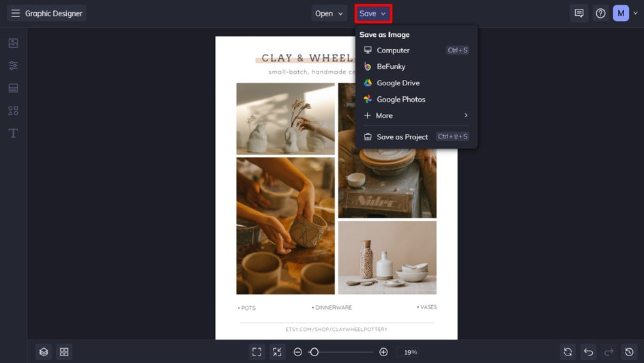
Task: Click the collapse to actual size icon
Action: coord(277,352)
